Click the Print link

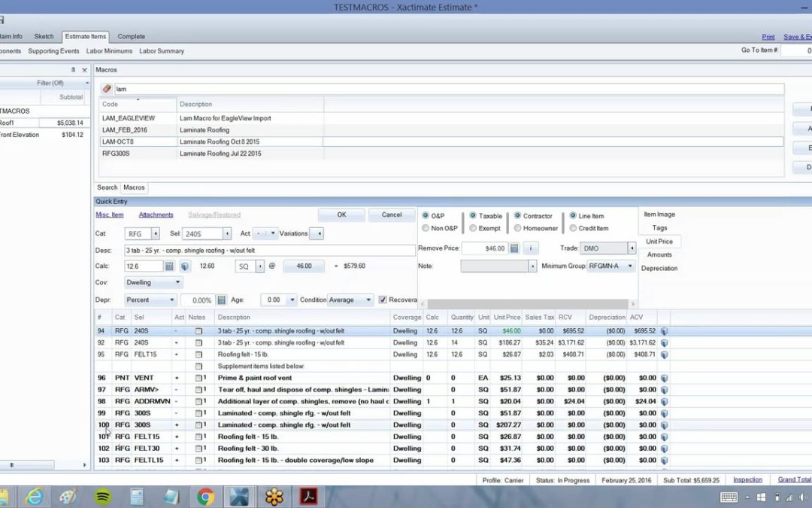(768, 37)
